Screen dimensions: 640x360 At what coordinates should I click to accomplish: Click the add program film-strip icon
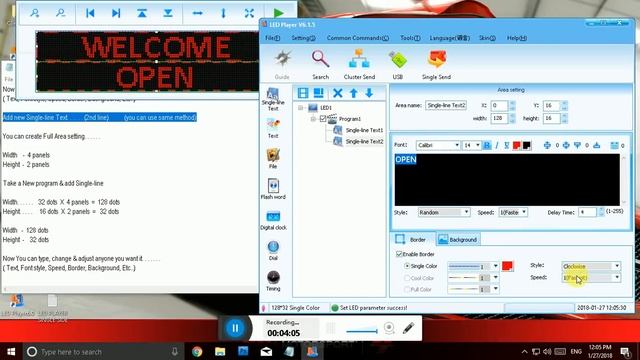point(303,93)
